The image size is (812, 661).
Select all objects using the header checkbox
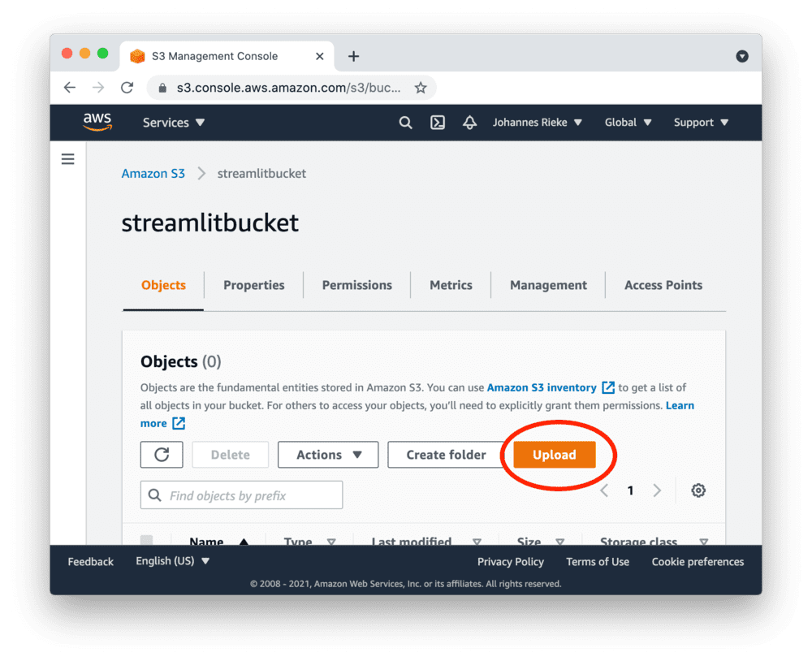[x=147, y=540]
